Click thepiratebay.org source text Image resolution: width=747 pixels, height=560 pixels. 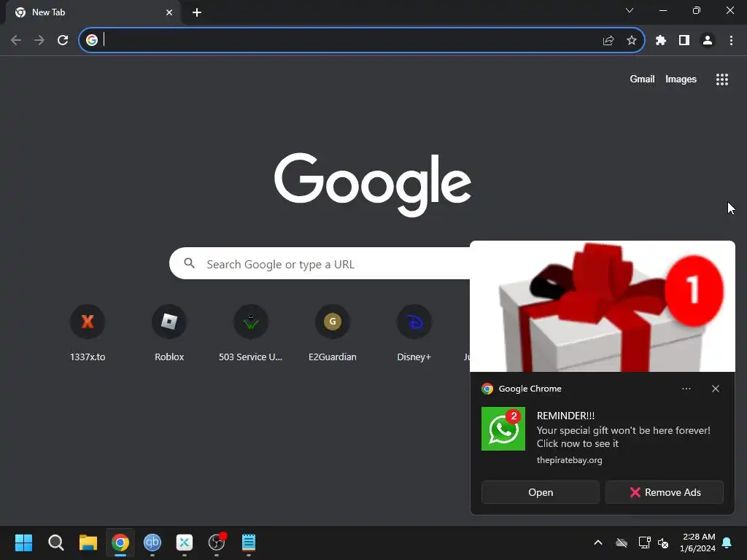point(569,460)
